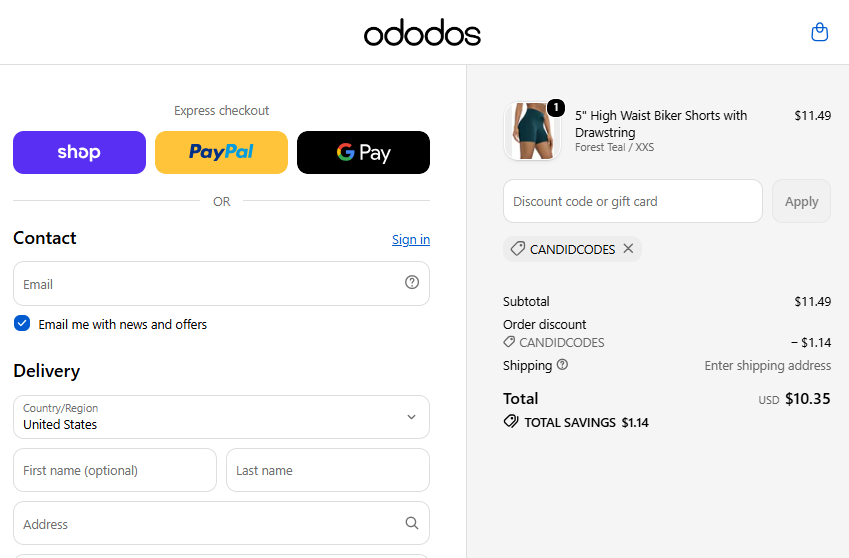Choose PayPal express checkout
849x558 pixels.
click(x=221, y=152)
